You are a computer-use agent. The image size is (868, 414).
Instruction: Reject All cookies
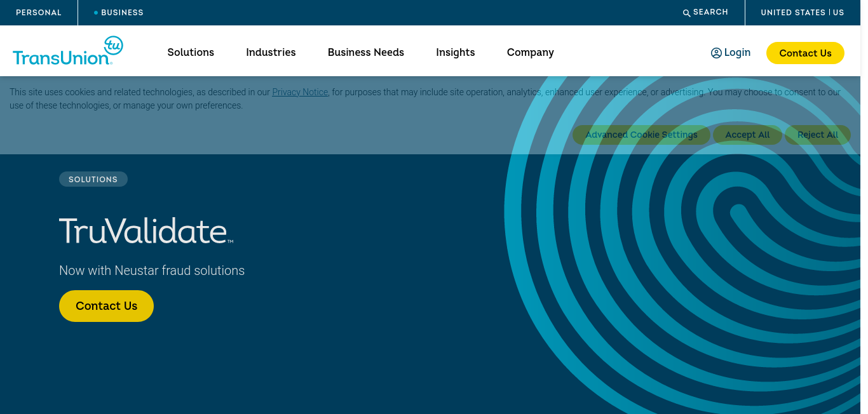tap(818, 135)
